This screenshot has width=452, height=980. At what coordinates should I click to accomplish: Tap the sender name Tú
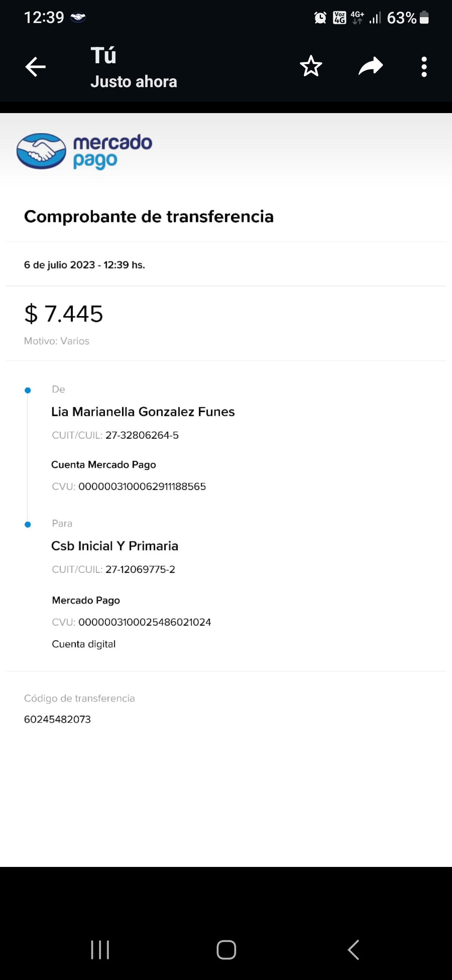103,56
